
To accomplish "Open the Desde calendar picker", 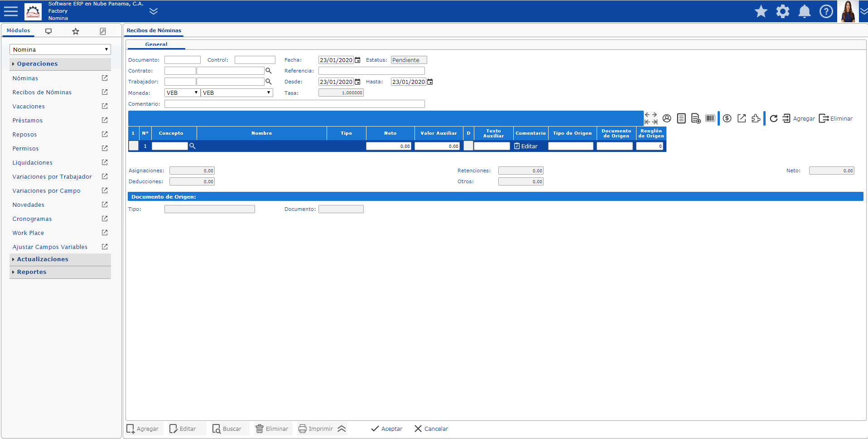I will (357, 82).
